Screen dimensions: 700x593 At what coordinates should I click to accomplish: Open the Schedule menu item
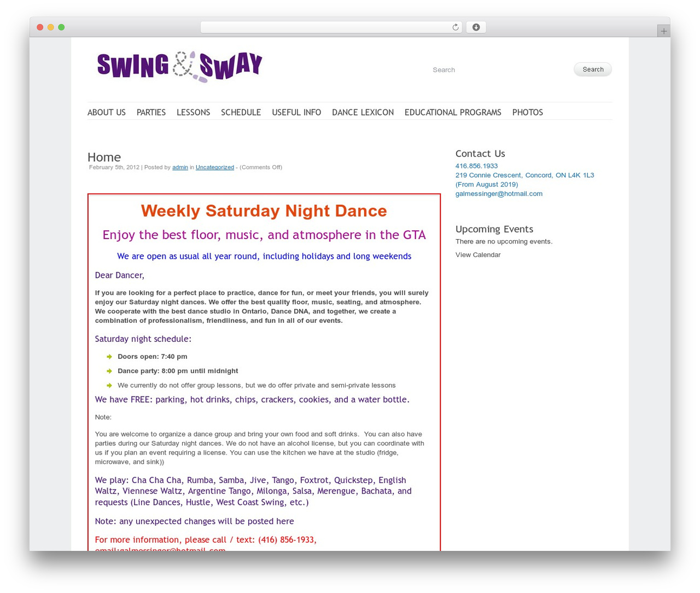pyautogui.click(x=241, y=112)
